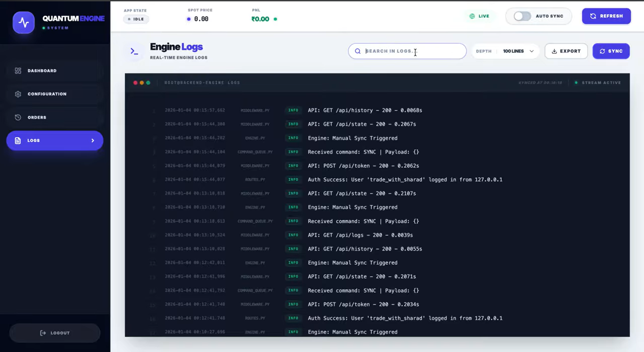Image resolution: width=644 pixels, height=352 pixels.
Task: Enable the Auto Sync toggle
Action: click(x=522, y=16)
